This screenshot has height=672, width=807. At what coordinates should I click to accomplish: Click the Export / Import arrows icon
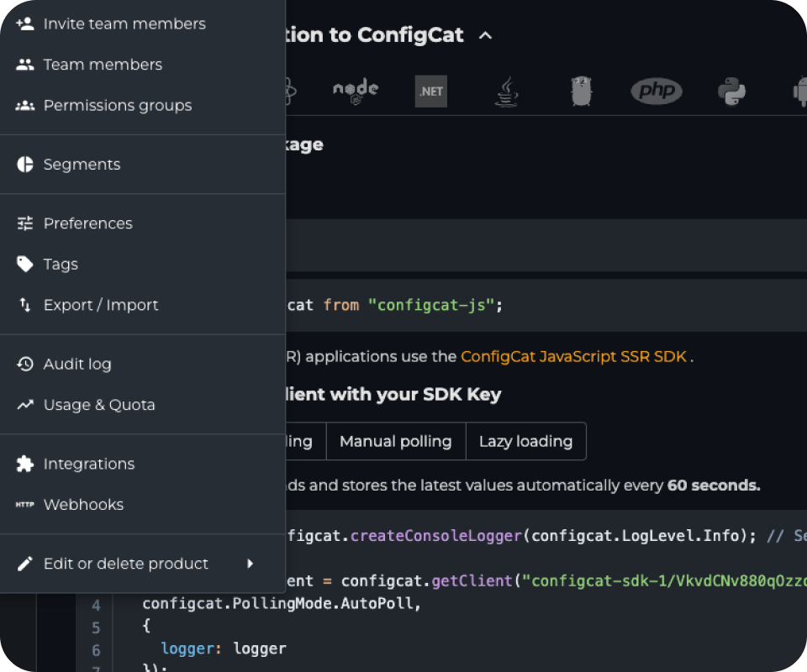click(24, 305)
